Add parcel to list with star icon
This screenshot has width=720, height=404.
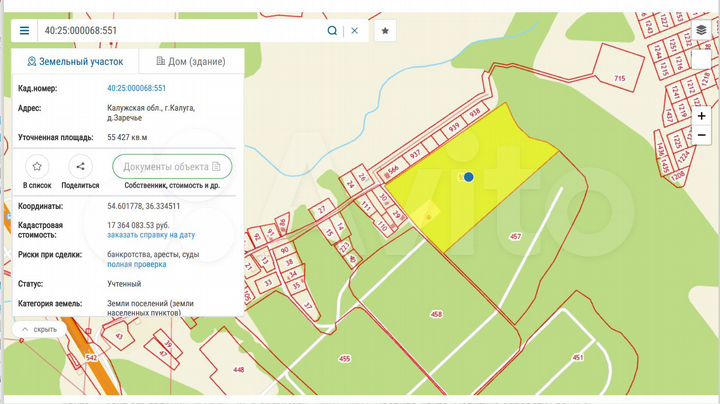(x=37, y=166)
